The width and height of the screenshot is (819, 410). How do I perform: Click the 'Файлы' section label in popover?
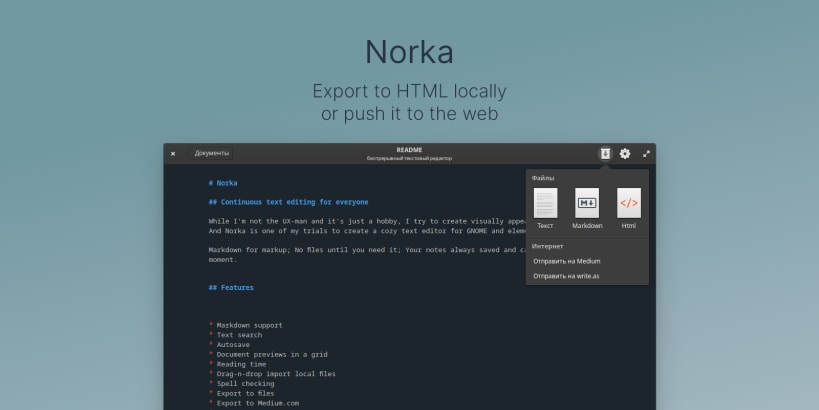tap(543, 178)
